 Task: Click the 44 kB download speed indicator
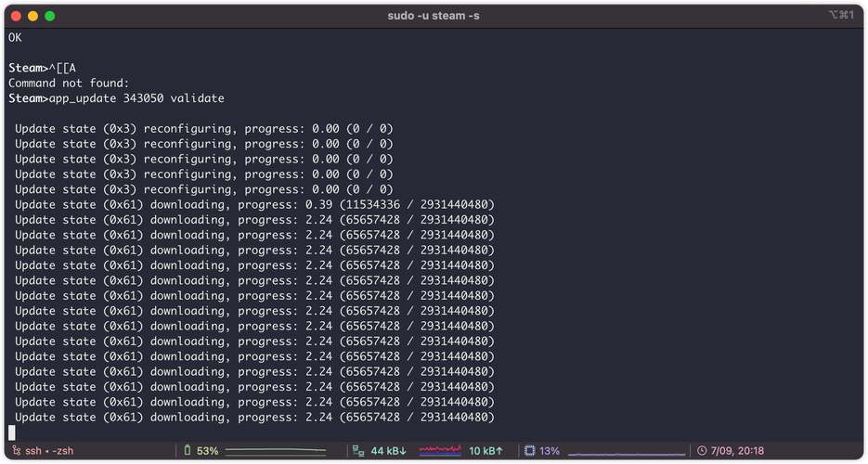pyautogui.click(x=389, y=451)
